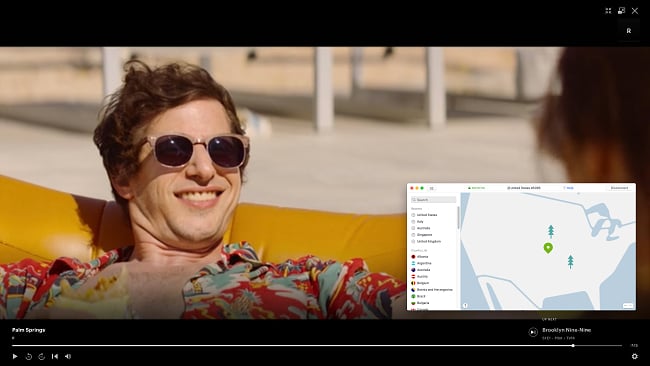
Task: Open the R profile avatar
Action: 628,31
